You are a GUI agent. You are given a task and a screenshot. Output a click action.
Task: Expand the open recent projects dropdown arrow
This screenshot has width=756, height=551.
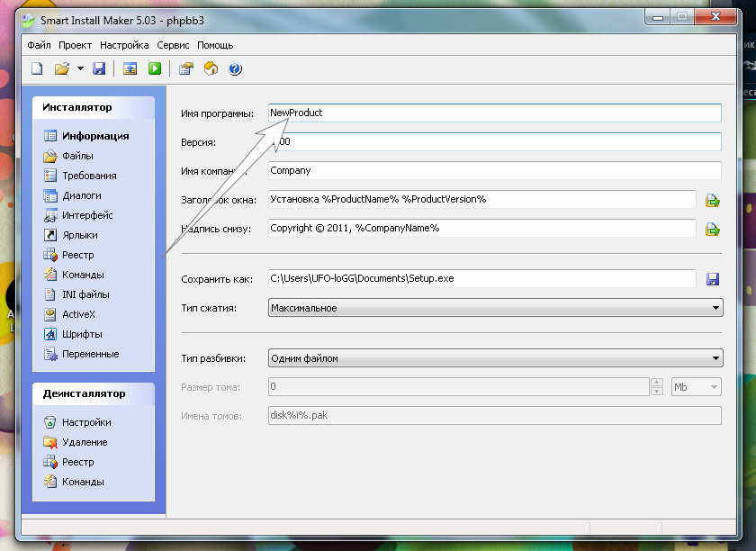click(x=80, y=68)
